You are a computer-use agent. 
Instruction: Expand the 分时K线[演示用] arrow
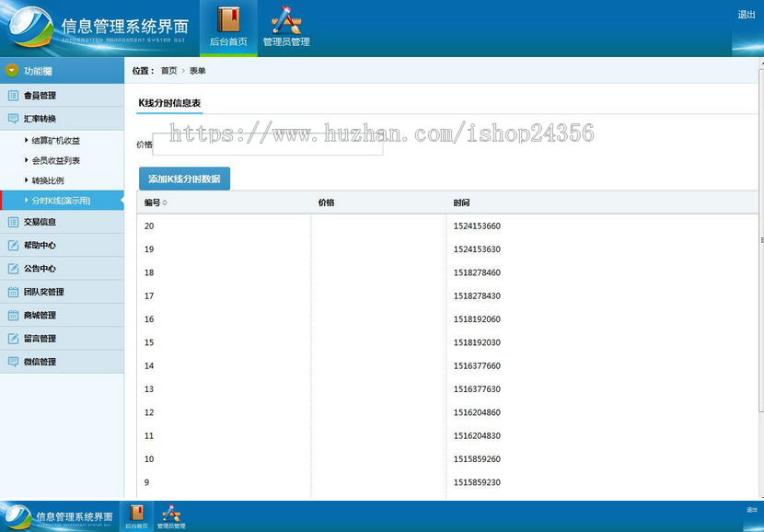27,201
